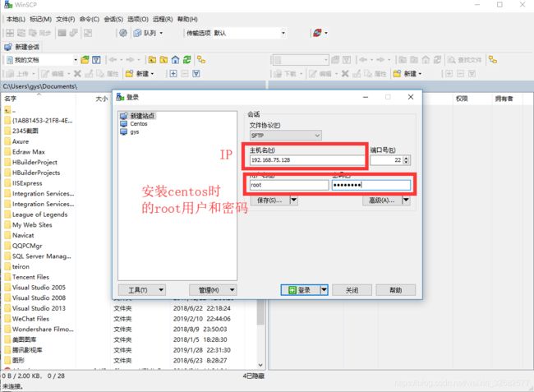Viewport: 534px width, 392px height.
Task: Click the 登录 login button
Action: (x=300, y=290)
